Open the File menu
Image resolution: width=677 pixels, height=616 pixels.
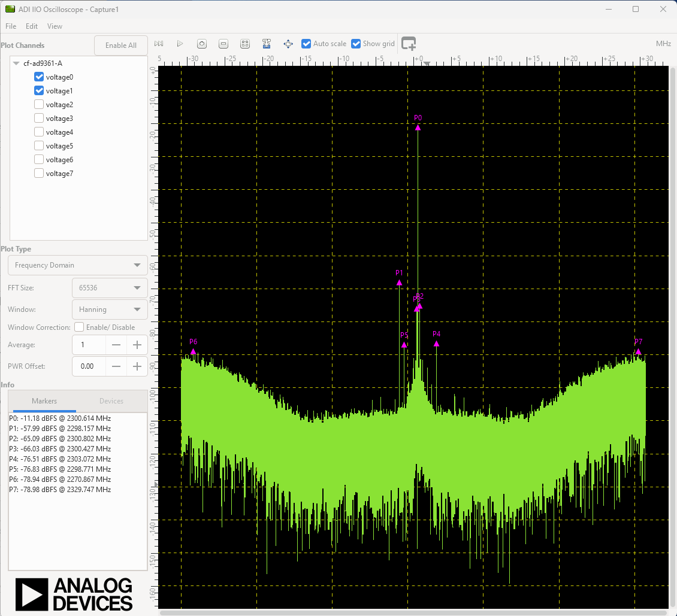click(x=11, y=26)
